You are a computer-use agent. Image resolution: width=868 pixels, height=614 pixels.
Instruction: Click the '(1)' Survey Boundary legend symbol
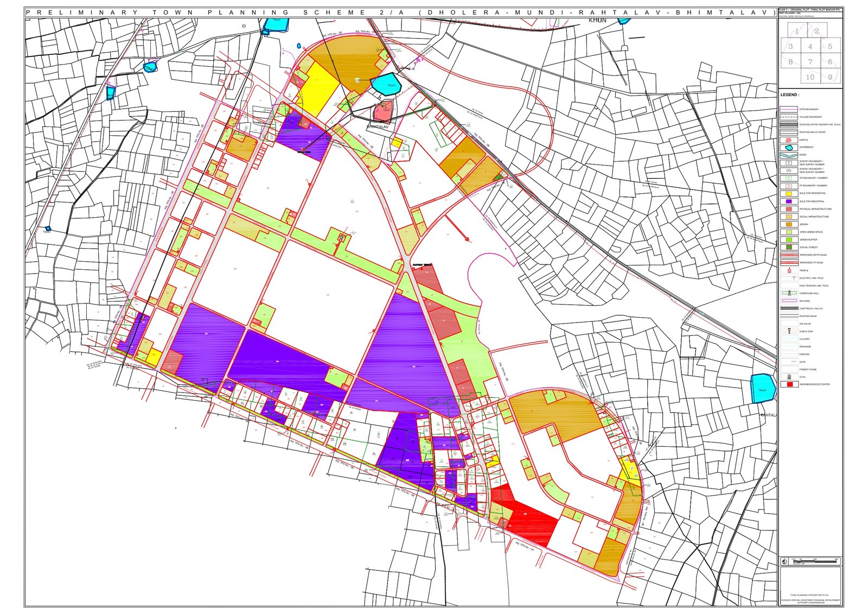(x=789, y=170)
